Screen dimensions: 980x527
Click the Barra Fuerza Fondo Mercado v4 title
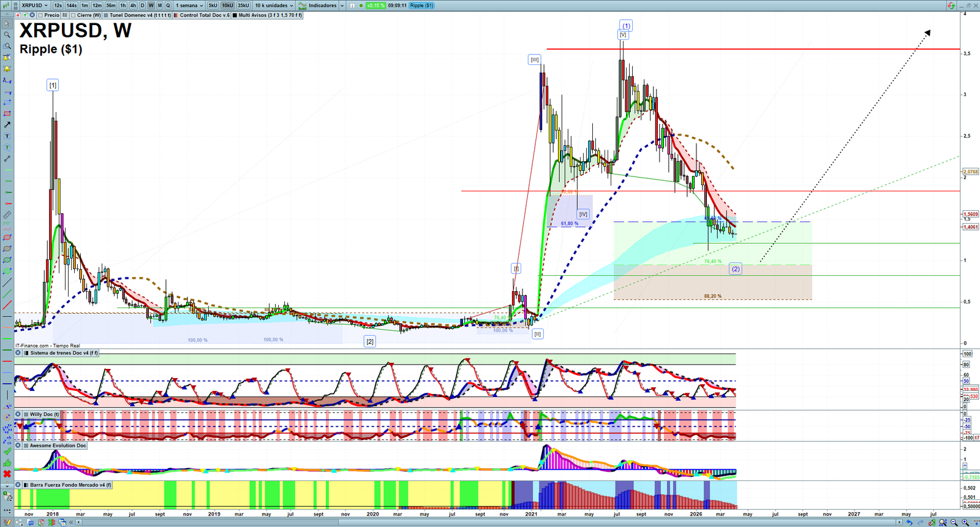[x=70, y=485]
